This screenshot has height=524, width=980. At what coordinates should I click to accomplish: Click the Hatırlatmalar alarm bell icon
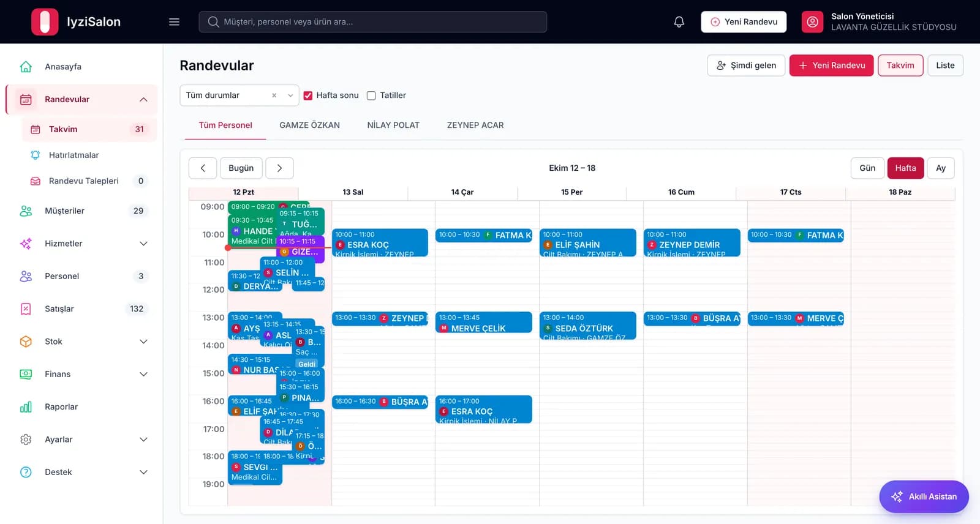point(36,155)
